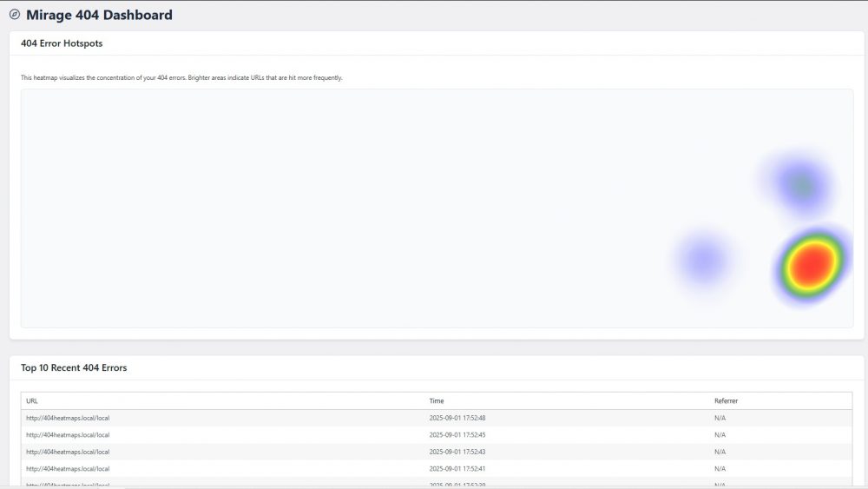Click the URL column header
Image resolution: width=868 pixels, height=489 pixels.
(x=32, y=401)
